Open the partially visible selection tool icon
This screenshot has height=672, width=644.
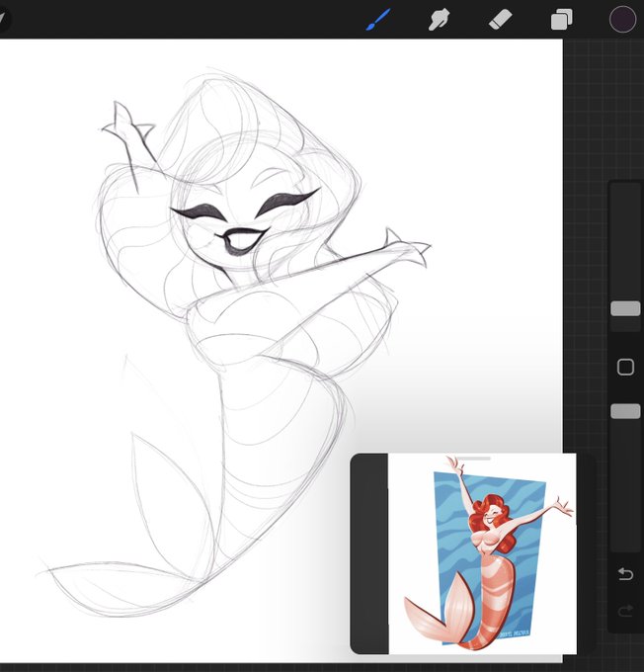(3, 19)
